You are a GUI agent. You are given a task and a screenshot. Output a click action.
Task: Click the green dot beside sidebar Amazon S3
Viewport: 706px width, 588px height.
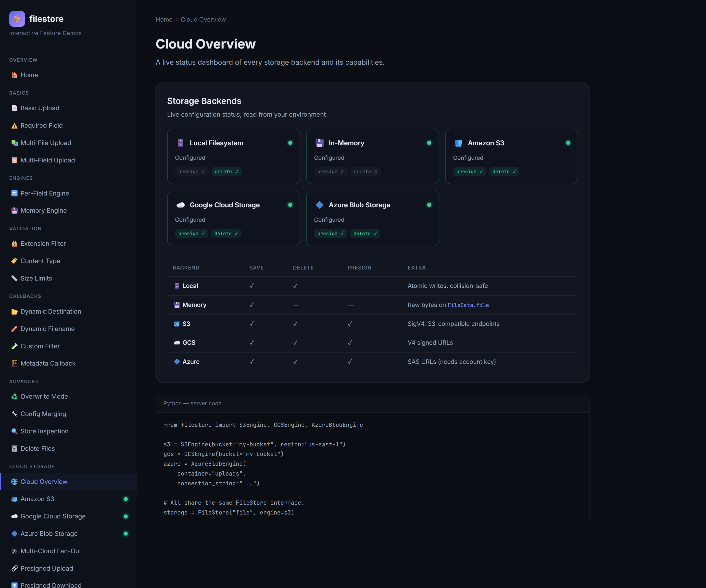point(126,499)
